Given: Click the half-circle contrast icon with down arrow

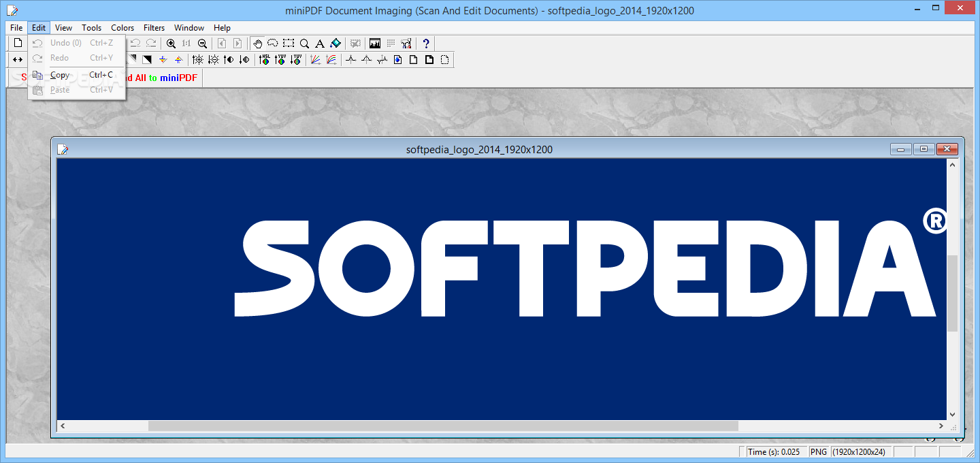Looking at the screenshot, I should 244,60.
